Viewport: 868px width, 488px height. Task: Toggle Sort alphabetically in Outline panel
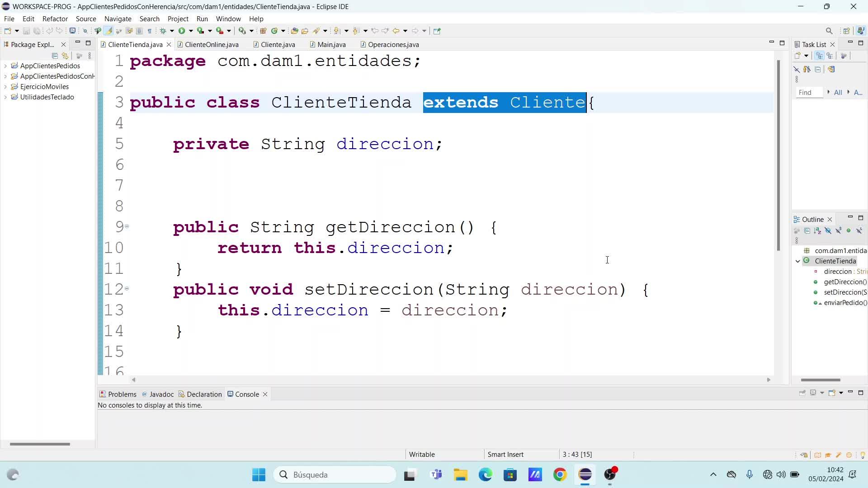pyautogui.click(x=817, y=231)
